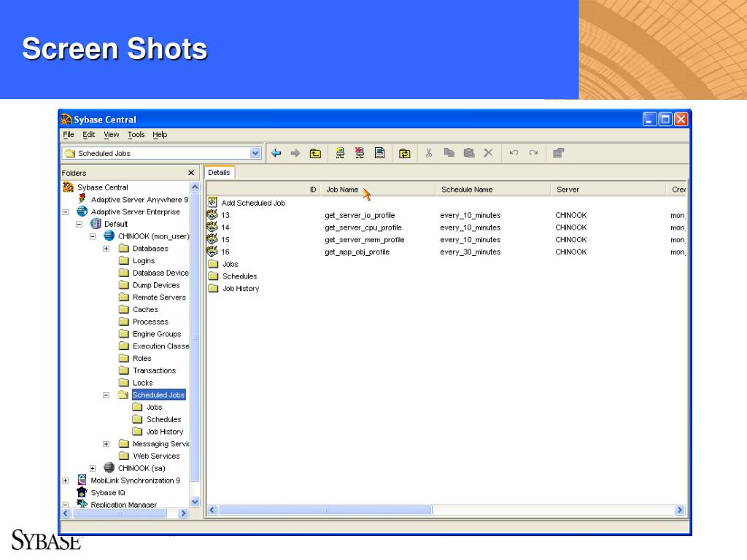
Task: Click the Default server group icon
Action: tap(96, 223)
